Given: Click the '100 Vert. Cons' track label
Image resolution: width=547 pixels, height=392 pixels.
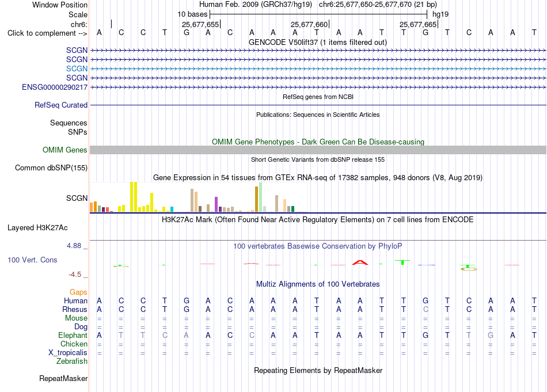Looking at the screenshot, I should 32,260.
